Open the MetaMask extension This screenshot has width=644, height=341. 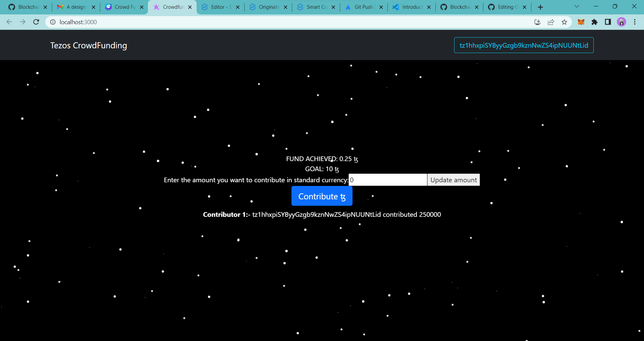click(x=581, y=22)
